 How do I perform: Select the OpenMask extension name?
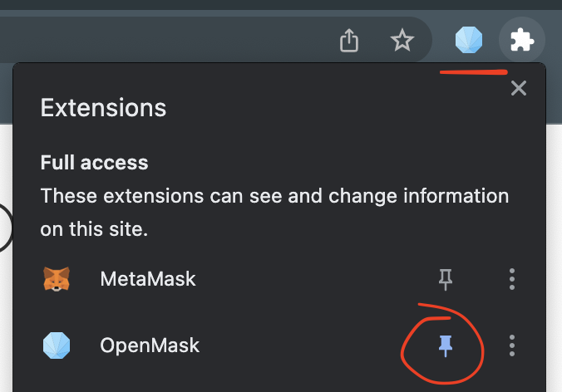(x=150, y=345)
